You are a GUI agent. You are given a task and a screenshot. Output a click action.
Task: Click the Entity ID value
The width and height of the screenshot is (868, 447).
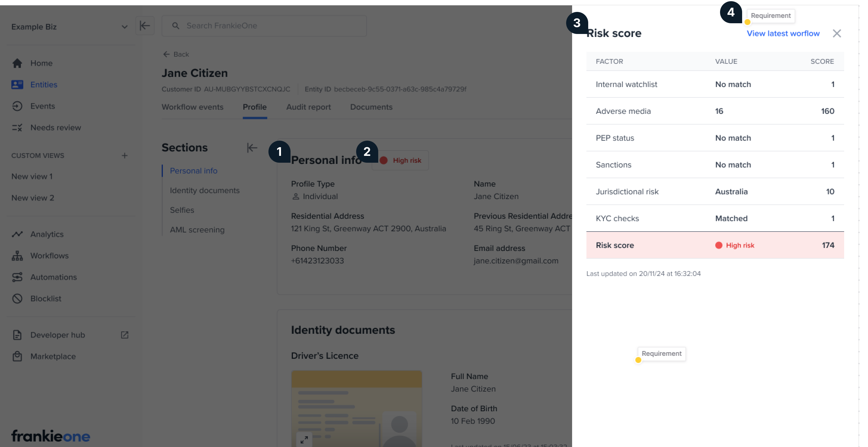point(400,89)
